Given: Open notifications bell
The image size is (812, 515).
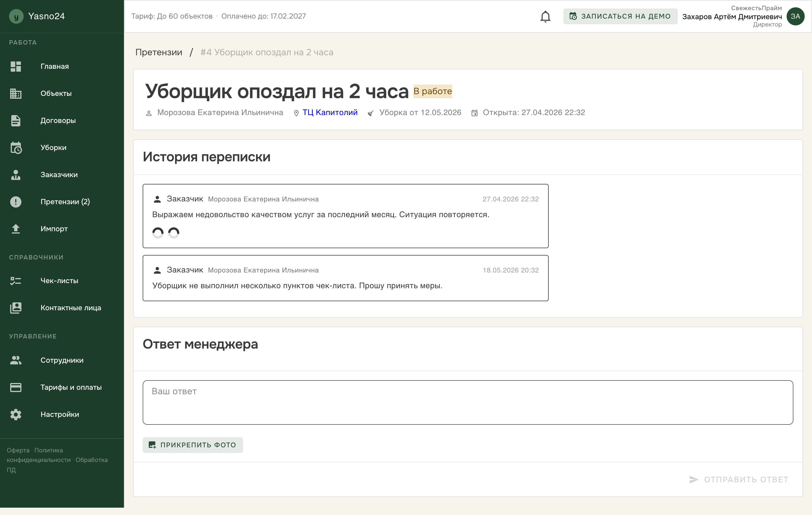Looking at the screenshot, I should pyautogui.click(x=545, y=16).
